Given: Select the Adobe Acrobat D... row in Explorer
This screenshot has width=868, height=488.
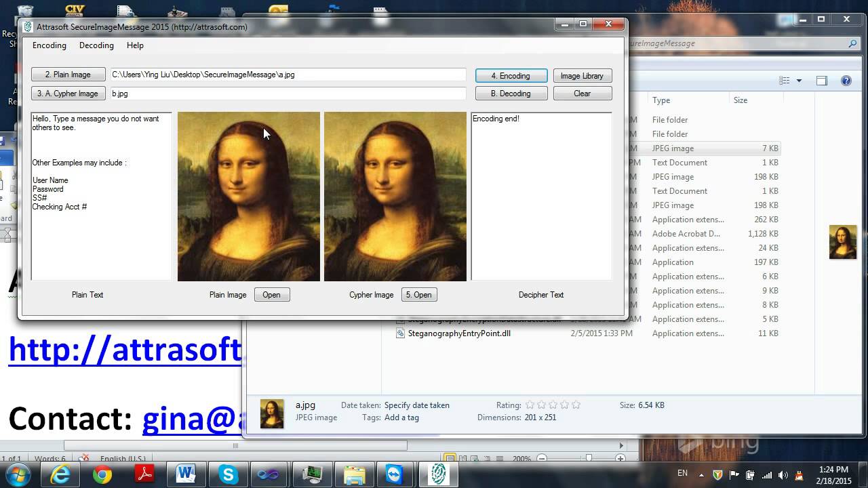Looking at the screenshot, I should [x=705, y=234].
